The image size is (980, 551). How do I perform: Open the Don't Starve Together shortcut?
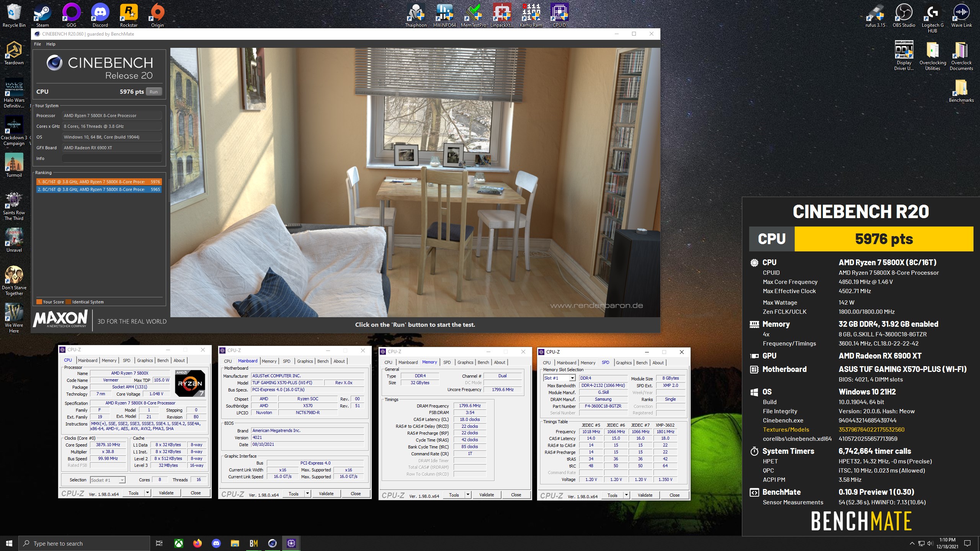14,281
